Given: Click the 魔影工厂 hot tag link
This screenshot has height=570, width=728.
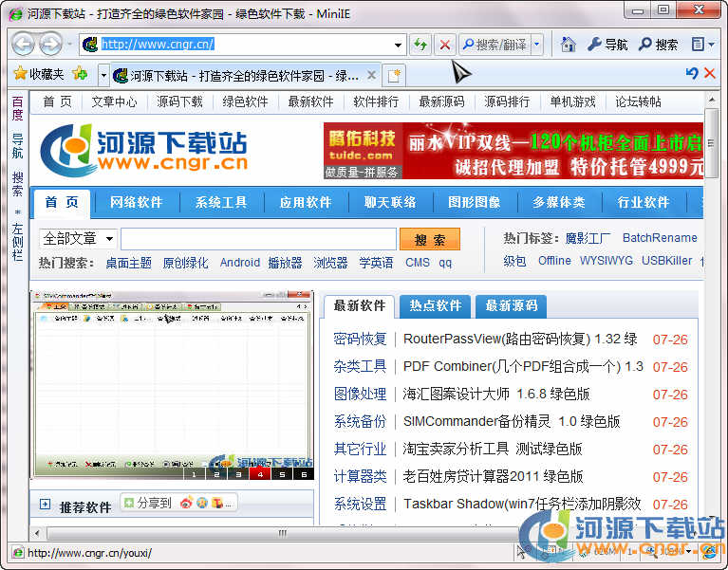Looking at the screenshot, I should (588, 238).
